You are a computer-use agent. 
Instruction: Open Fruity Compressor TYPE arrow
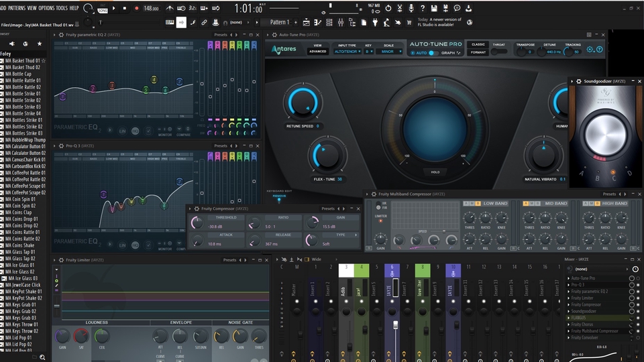356,235
